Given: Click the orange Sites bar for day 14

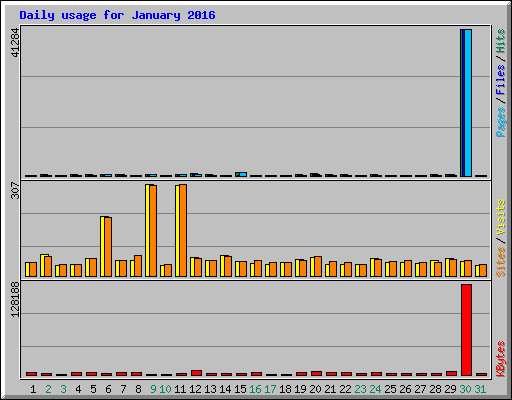Looking at the screenshot, I should pyautogui.click(x=228, y=266).
